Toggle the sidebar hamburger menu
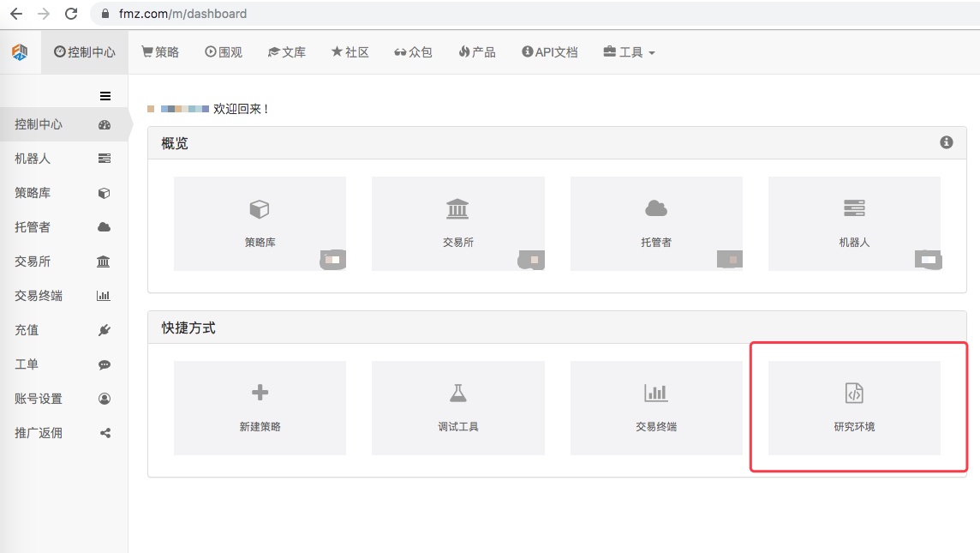 coord(105,96)
